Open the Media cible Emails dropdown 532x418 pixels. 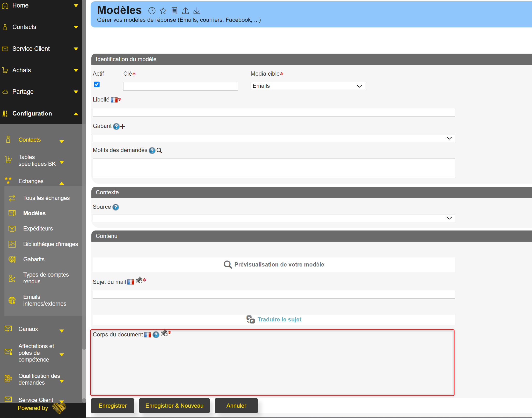(308, 86)
